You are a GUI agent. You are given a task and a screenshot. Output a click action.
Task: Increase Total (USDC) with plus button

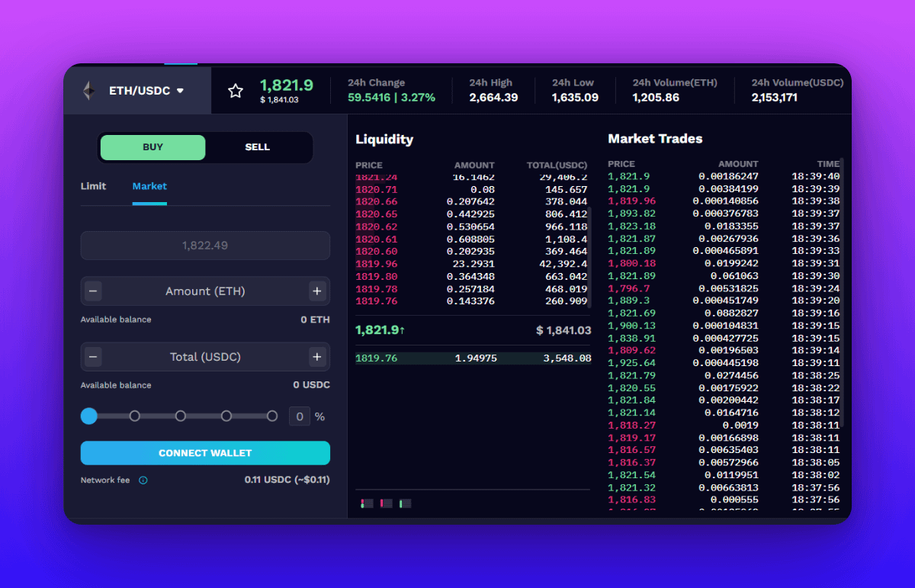click(x=317, y=357)
